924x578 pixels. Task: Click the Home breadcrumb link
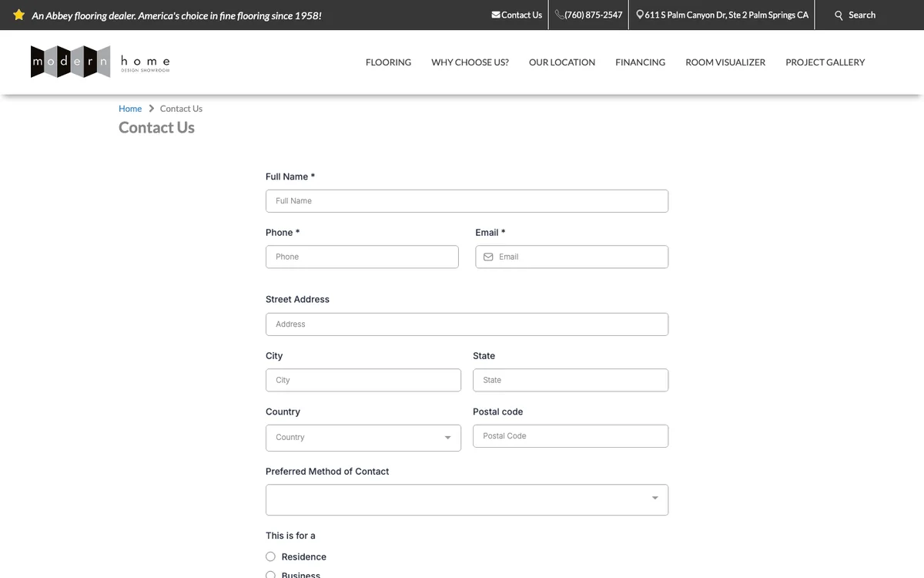(x=130, y=109)
